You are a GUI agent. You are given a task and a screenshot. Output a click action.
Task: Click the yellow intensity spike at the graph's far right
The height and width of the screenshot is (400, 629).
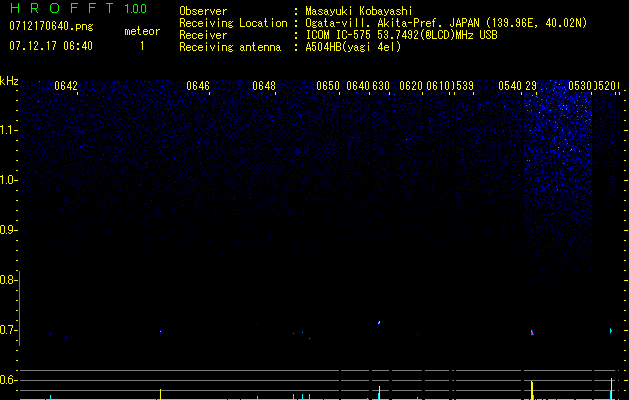[611, 388]
